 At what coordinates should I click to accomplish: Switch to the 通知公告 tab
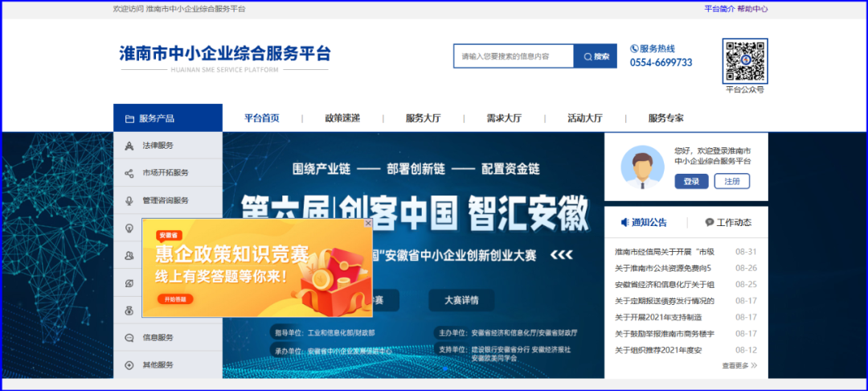tap(645, 223)
